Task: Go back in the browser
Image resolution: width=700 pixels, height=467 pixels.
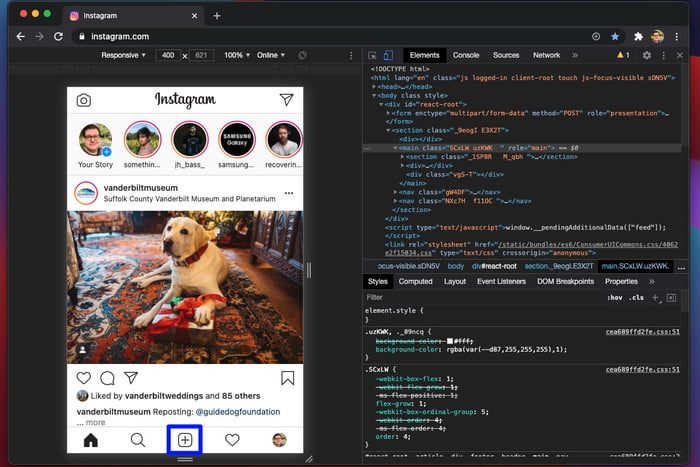Action: pyautogui.click(x=21, y=37)
